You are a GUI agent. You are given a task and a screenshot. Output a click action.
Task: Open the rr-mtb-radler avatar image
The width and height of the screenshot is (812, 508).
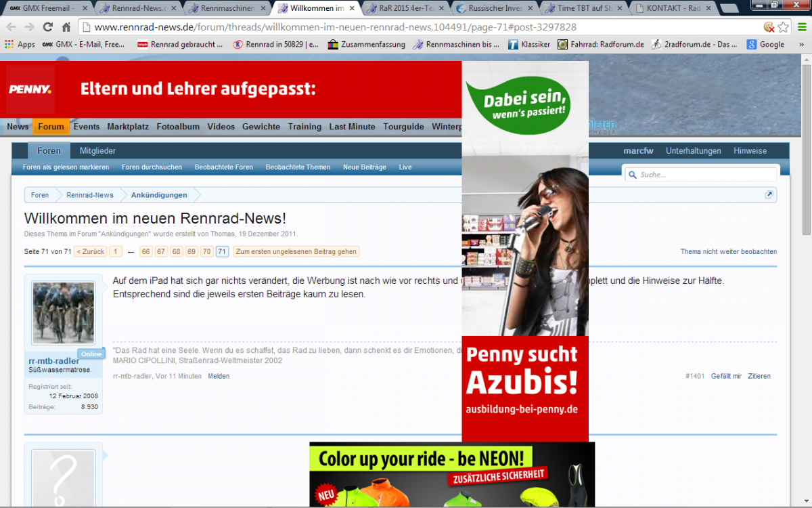(x=64, y=314)
